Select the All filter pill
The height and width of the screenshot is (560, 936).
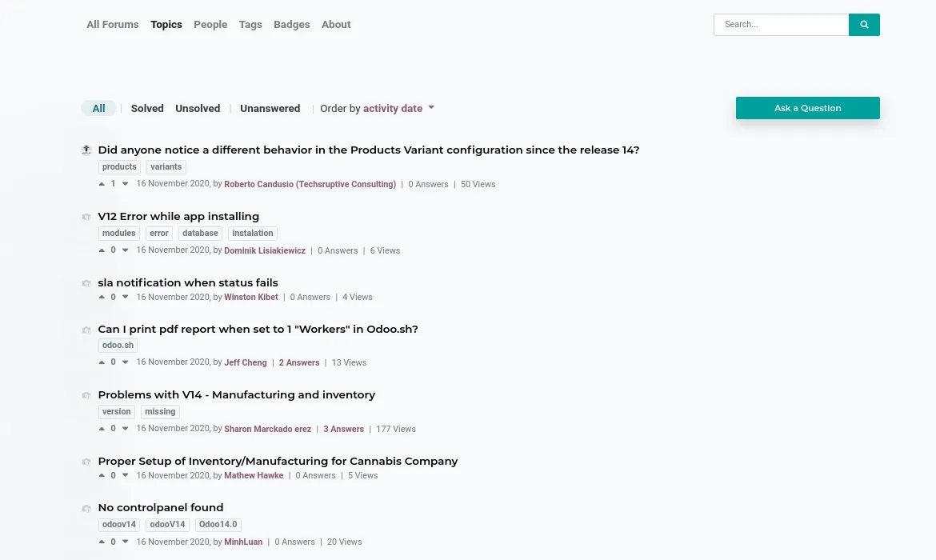pyautogui.click(x=98, y=108)
